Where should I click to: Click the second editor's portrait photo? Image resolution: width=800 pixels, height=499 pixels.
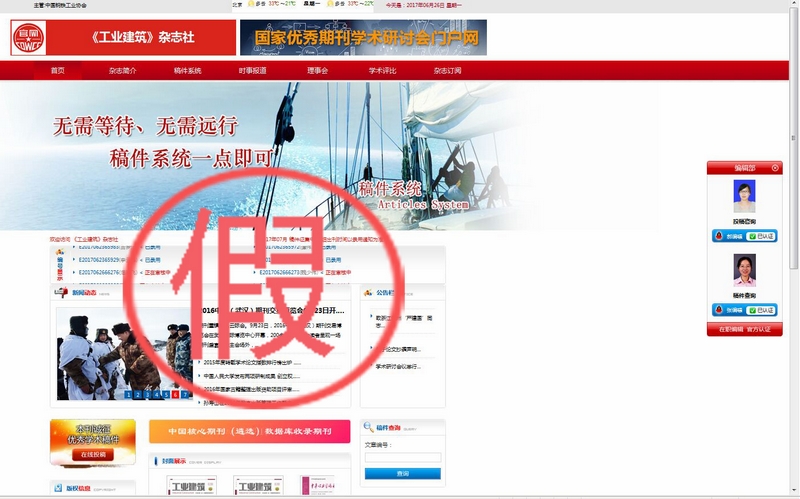click(744, 270)
